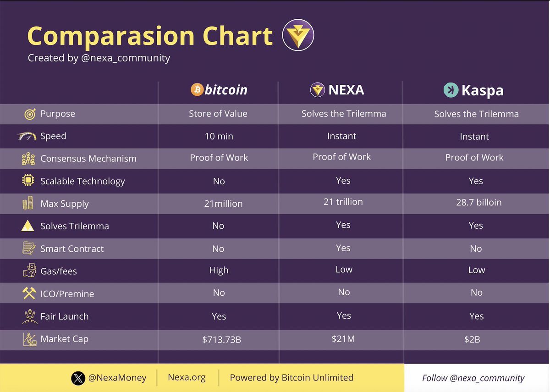Click the $713.73B Bitcoin market cap cell

[218, 340]
